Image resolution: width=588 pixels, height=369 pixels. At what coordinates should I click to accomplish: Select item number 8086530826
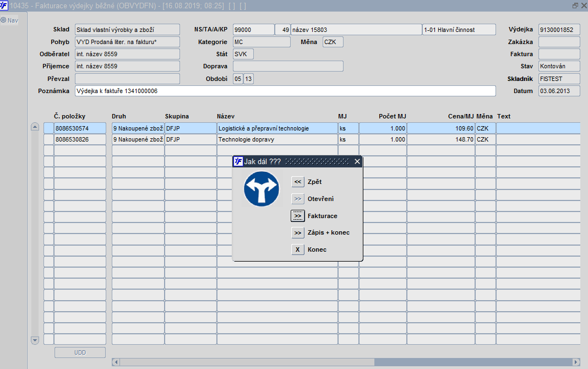(x=80, y=139)
